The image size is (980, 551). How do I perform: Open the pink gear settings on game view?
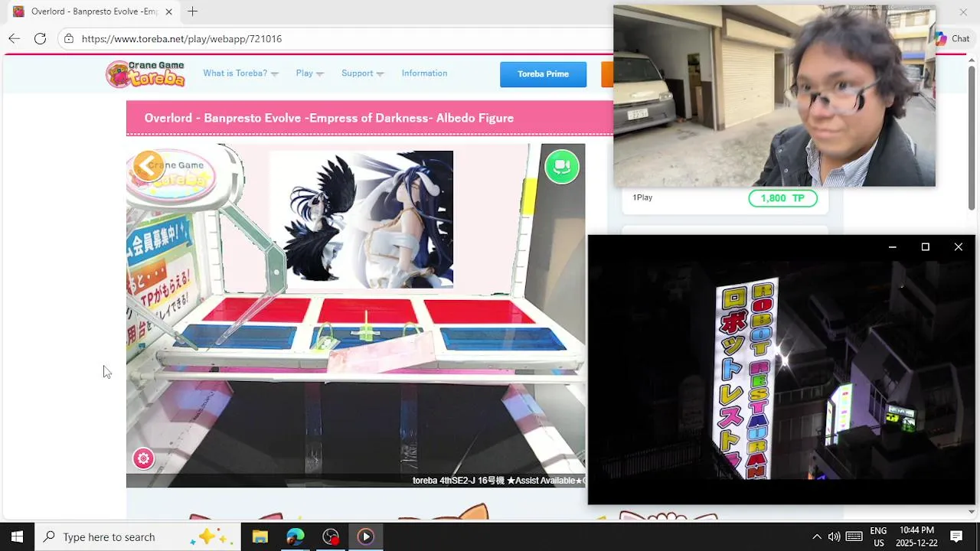(x=143, y=458)
